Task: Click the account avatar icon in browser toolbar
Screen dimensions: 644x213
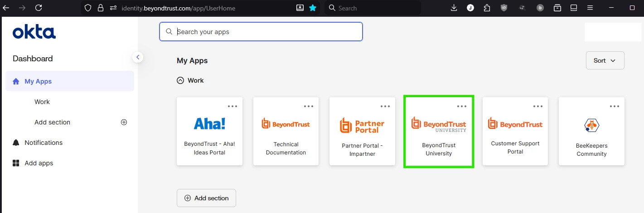Action: click(470, 8)
